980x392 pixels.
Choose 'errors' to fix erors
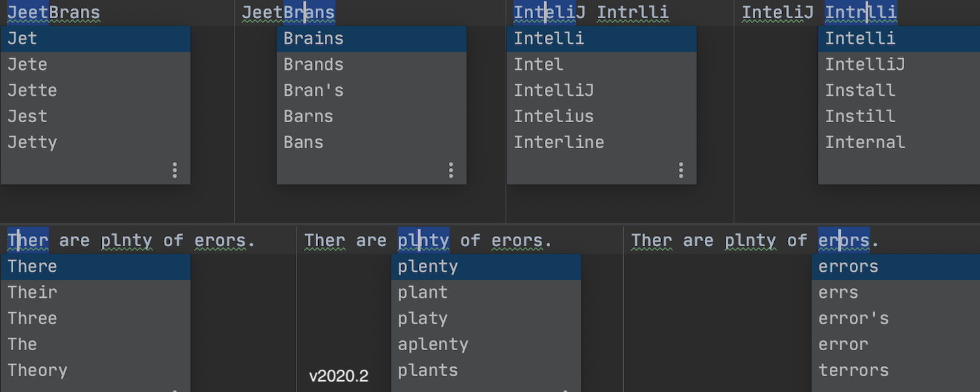[x=896, y=267]
